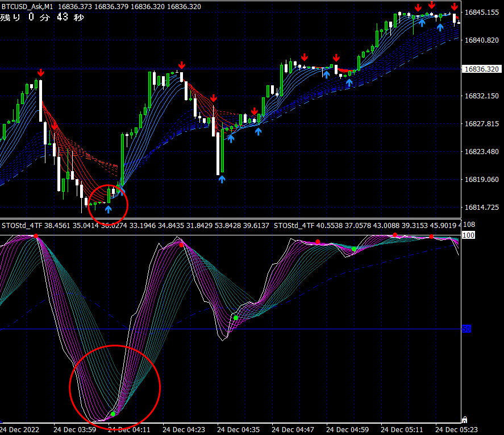This screenshot has width=504, height=435.
Task: Select the blue buy arrow under the 16814 low
Action: point(109,209)
